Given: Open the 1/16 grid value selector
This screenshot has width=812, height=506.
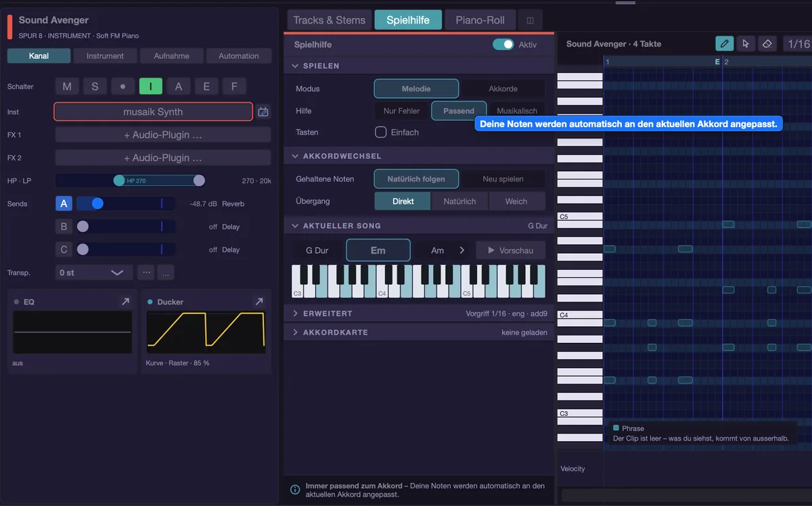Looking at the screenshot, I should click(x=798, y=44).
